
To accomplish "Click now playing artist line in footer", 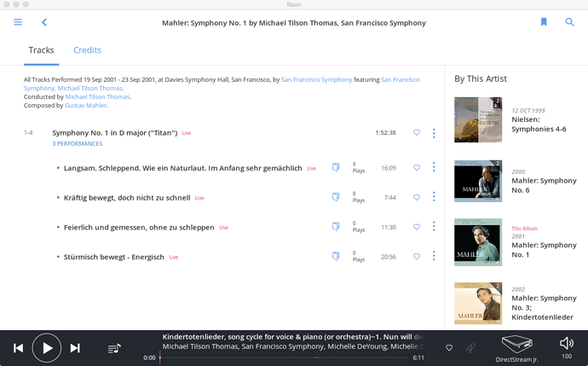I will click(293, 346).
